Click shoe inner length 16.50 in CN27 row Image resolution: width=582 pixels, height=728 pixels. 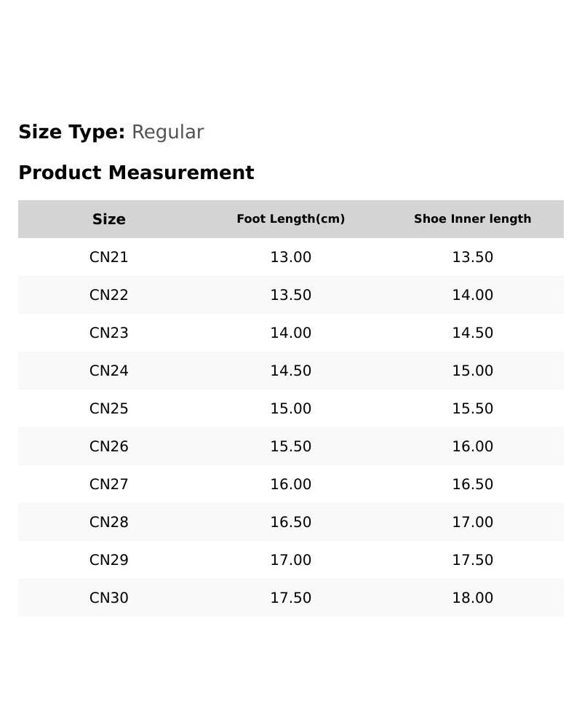pyautogui.click(x=472, y=484)
